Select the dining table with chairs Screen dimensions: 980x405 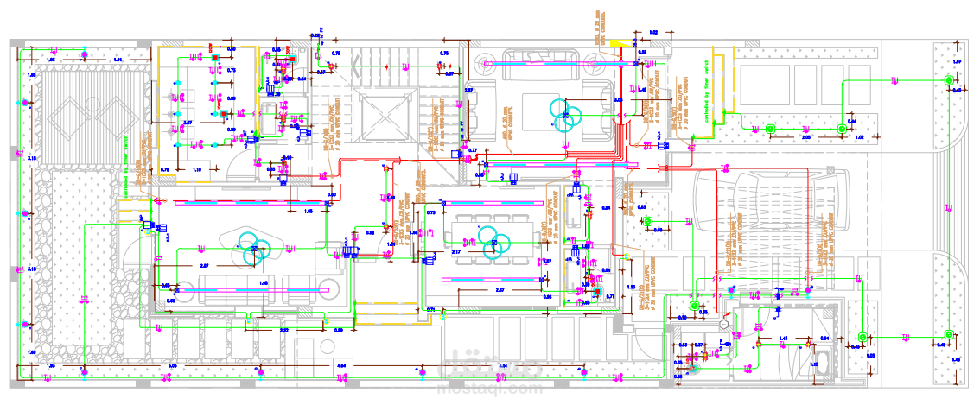point(491,238)
